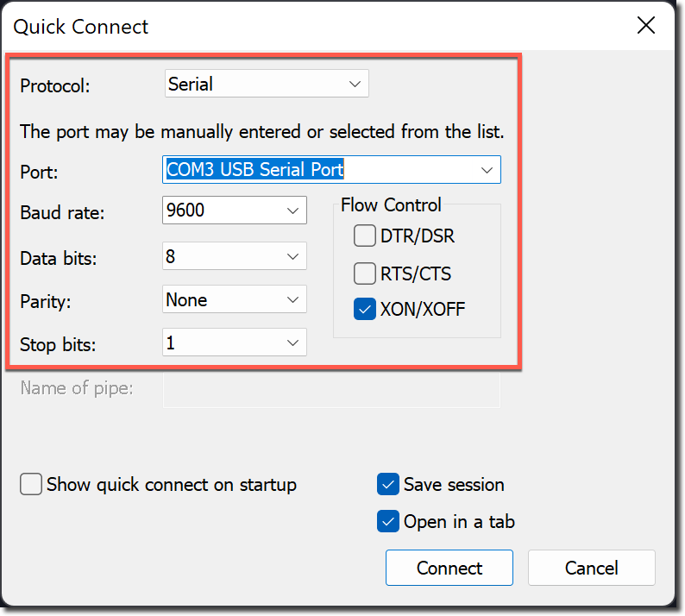Uncheck the Save session checkbox
685x616 pixels.
[388, 484]
